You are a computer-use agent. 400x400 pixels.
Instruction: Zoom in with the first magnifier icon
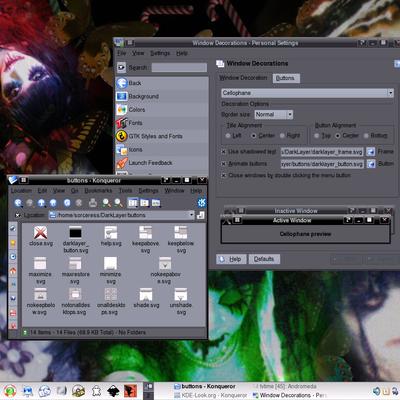(107, 203)
